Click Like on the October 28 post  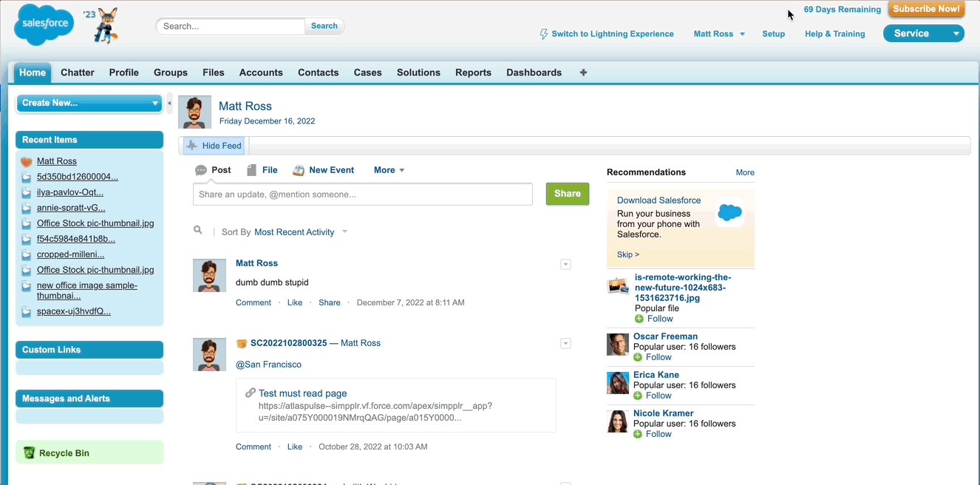click(x=295, y=447)
